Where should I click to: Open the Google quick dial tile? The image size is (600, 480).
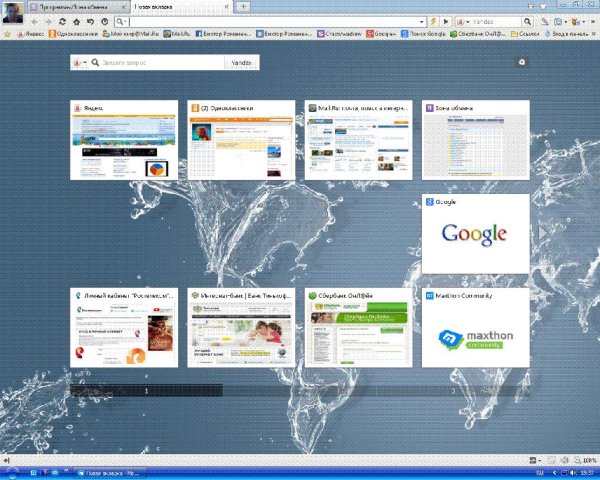tap(476, 234)
